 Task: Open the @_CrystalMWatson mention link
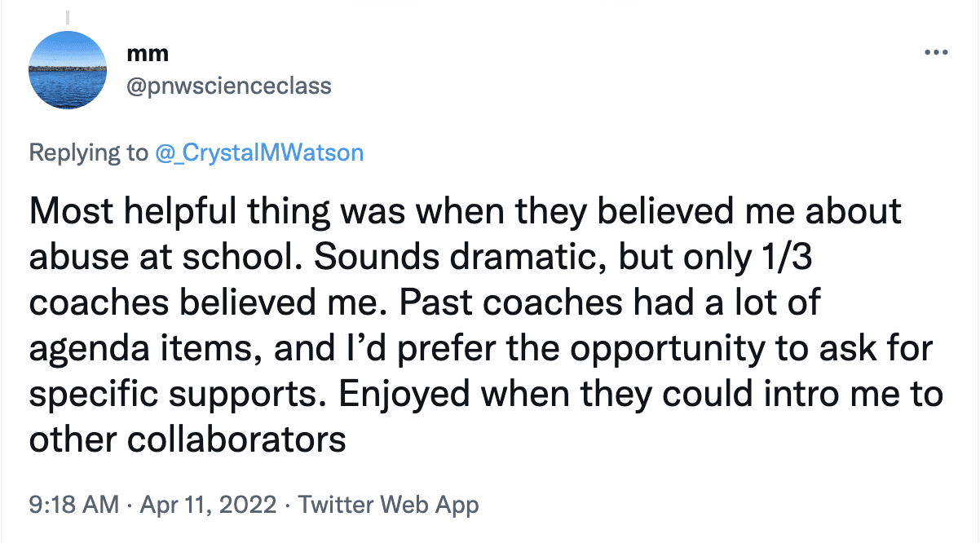259,152
